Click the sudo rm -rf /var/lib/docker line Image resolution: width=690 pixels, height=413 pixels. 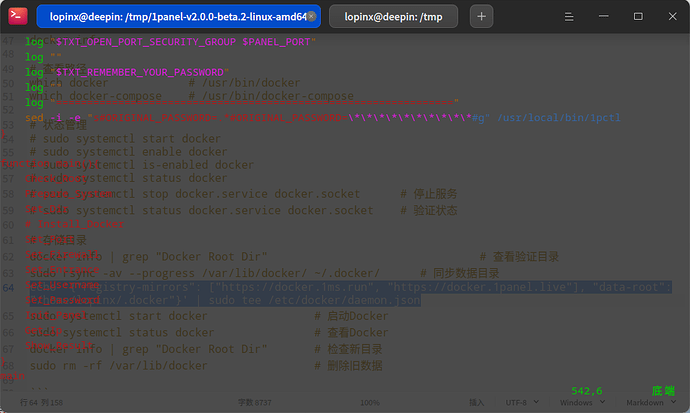click(x=118, y=365)
